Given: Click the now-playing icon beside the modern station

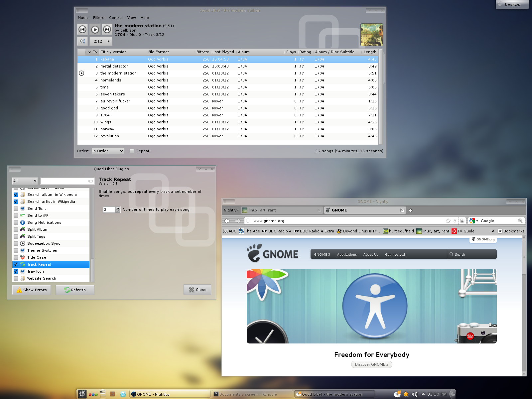Looking at the screenshot, I should (81, 73).
